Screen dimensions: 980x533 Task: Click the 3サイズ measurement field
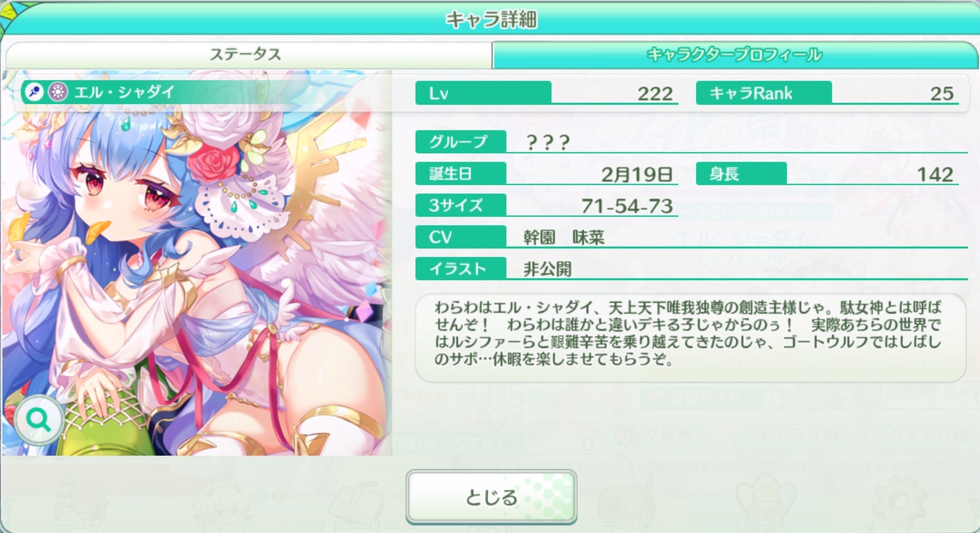click(x=547, y=205)
